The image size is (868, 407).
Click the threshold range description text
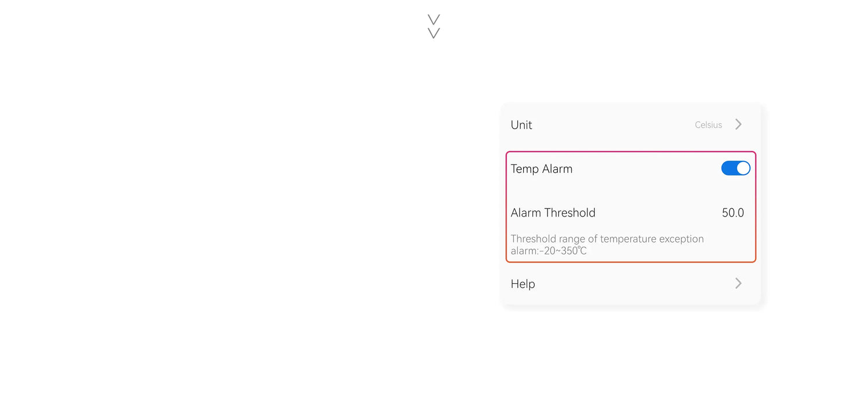coord(607,239)
